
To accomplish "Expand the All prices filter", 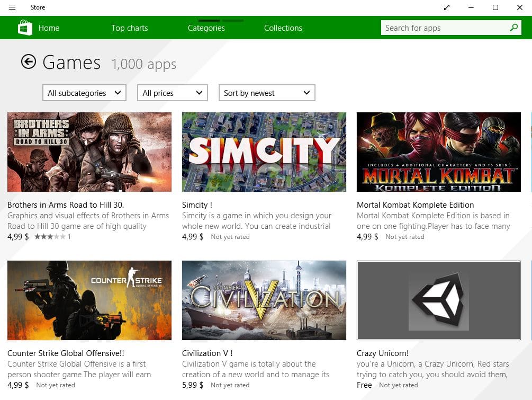I will coord(172,92).
